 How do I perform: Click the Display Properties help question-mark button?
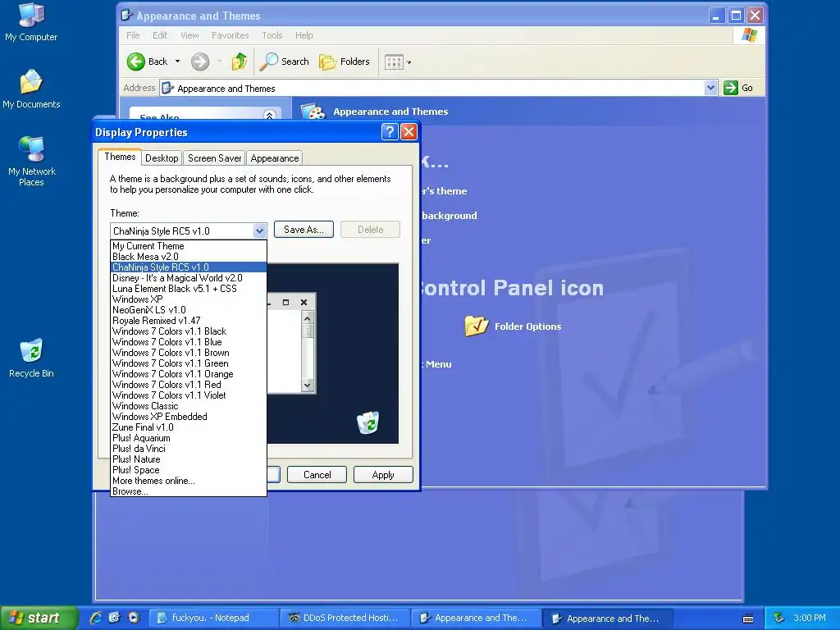click(390, 132)
